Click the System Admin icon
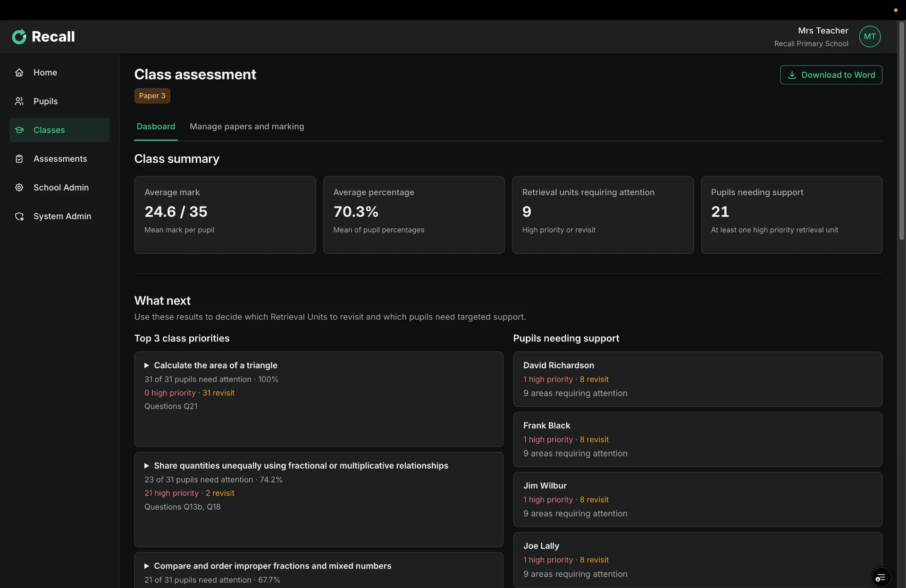This screenshot has width=906, height=588. point(19,216)
